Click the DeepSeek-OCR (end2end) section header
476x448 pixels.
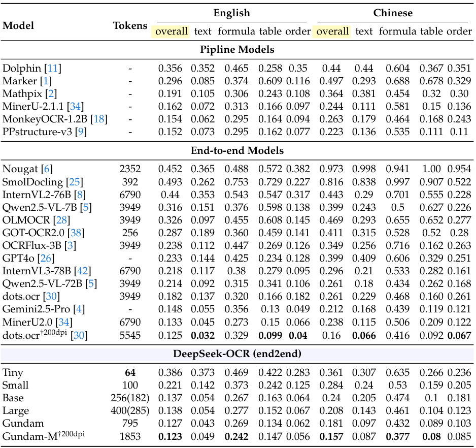point(237,353)
